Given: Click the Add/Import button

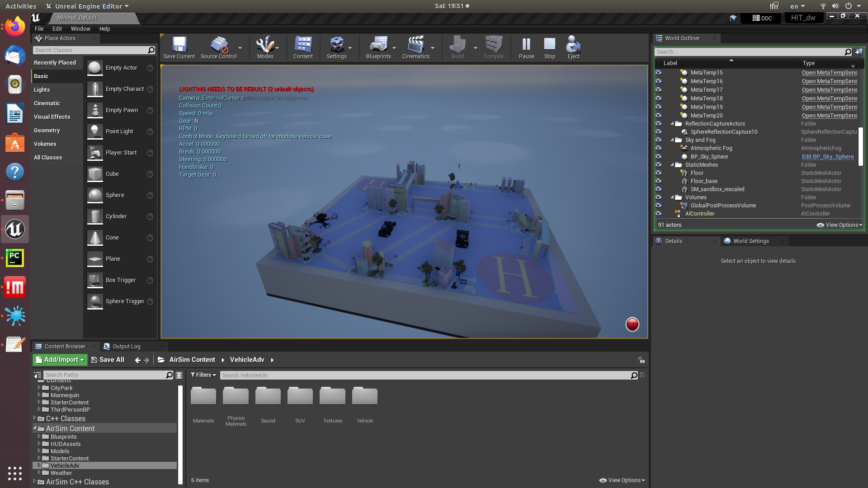Looking at the screenshot, I should pyautogui.click(x=60, y=360).
